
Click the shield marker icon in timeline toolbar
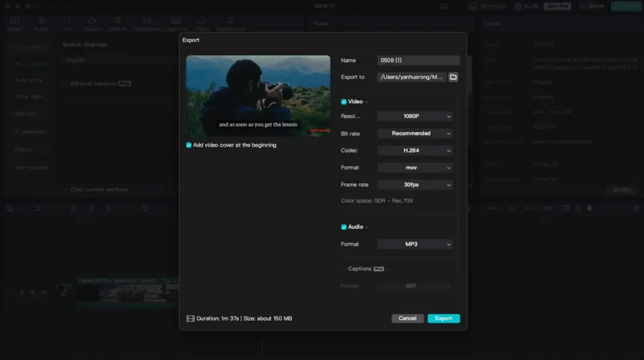coord(145,208)
